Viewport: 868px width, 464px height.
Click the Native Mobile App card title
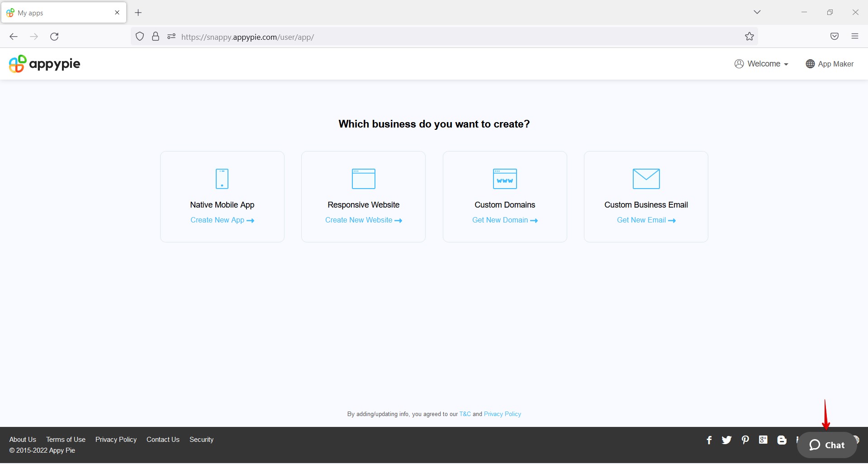click(x=222, y=205)
